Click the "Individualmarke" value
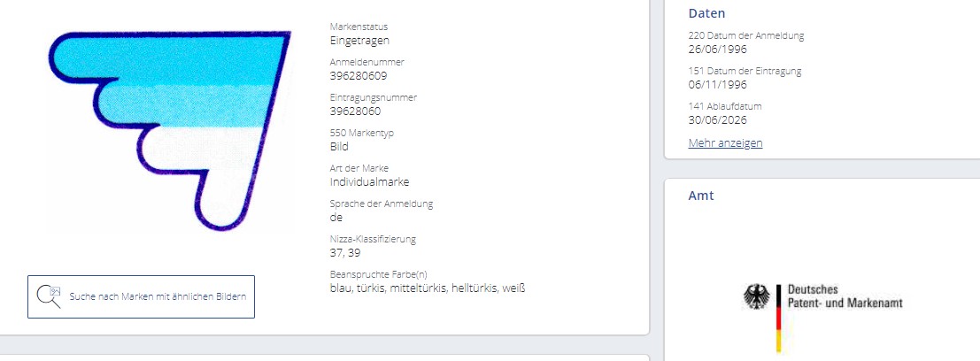This screenshot has width=980, height=361. point(369,182)
